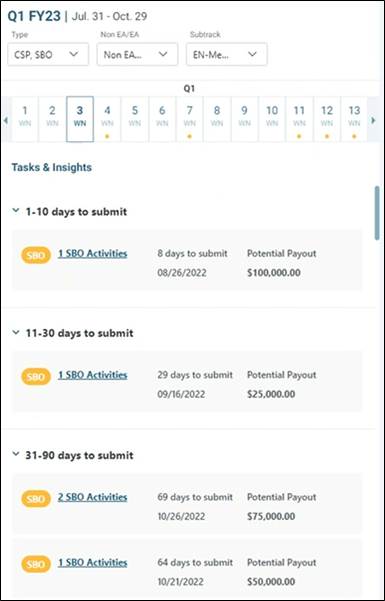Open 1 SBO Activities link due 08/26/2022
This screenshot has height=601, width=385.
pyautogui.click(x=92, y=253)
